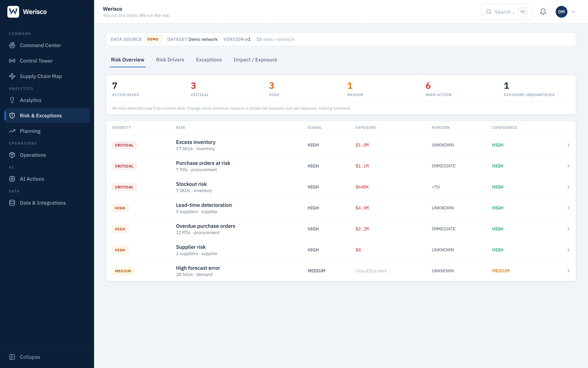588x368 pixels.
Task: Expand the Excess inventory row chevron
Action: (568, 145)
